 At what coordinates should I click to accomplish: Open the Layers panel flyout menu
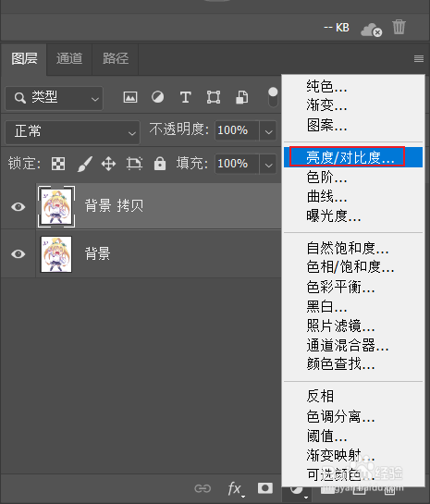point(418,58)
